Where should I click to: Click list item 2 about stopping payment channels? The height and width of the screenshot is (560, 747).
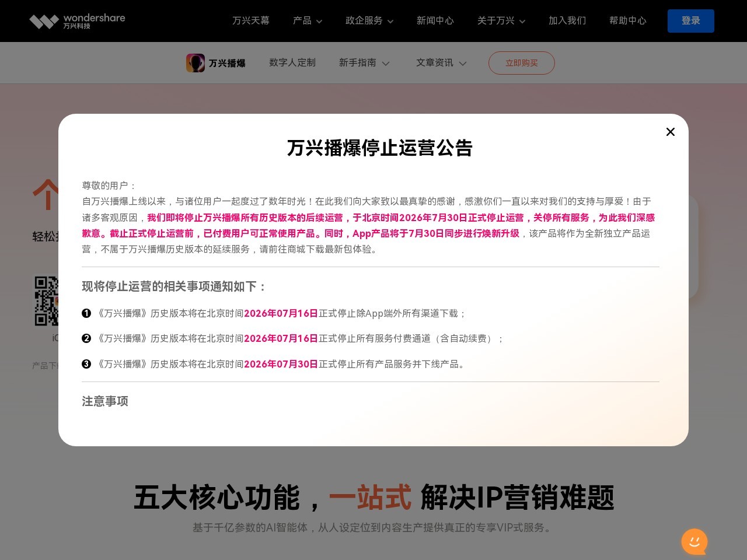292,338
